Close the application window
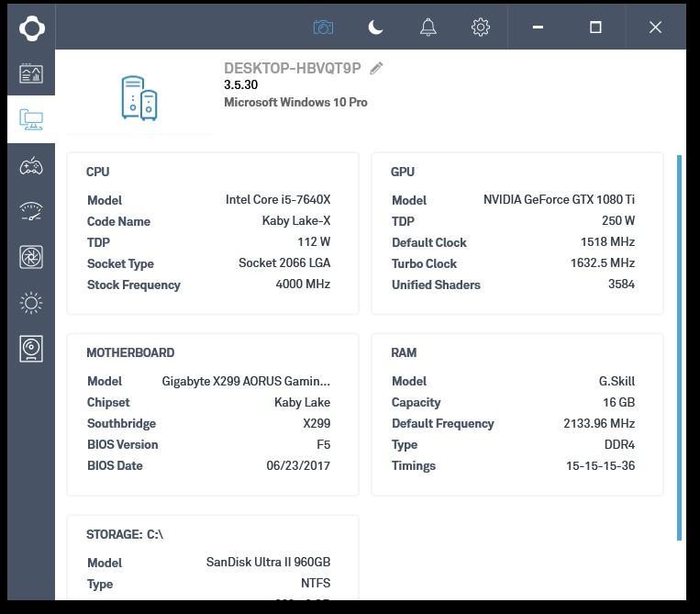 pyautogui.click(x=655, y=28)
